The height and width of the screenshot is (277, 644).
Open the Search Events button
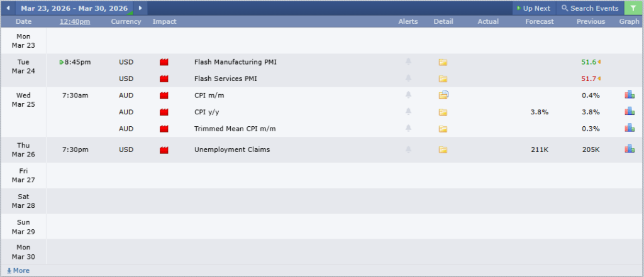[x=590, y=8]
